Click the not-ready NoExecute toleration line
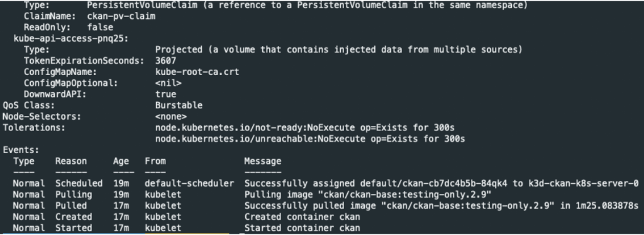Viewport: 644px width, 235px height. point(305,128)
